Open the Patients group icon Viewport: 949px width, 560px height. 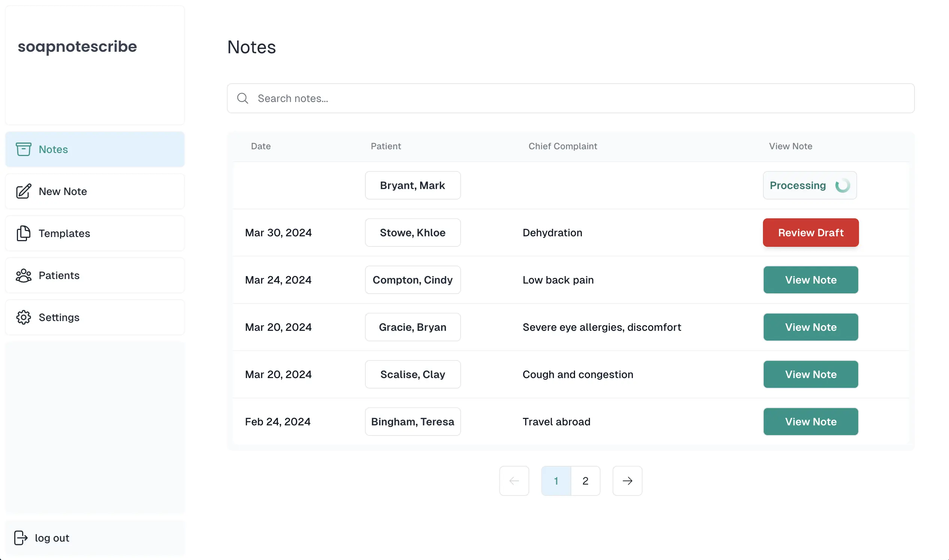23,275
